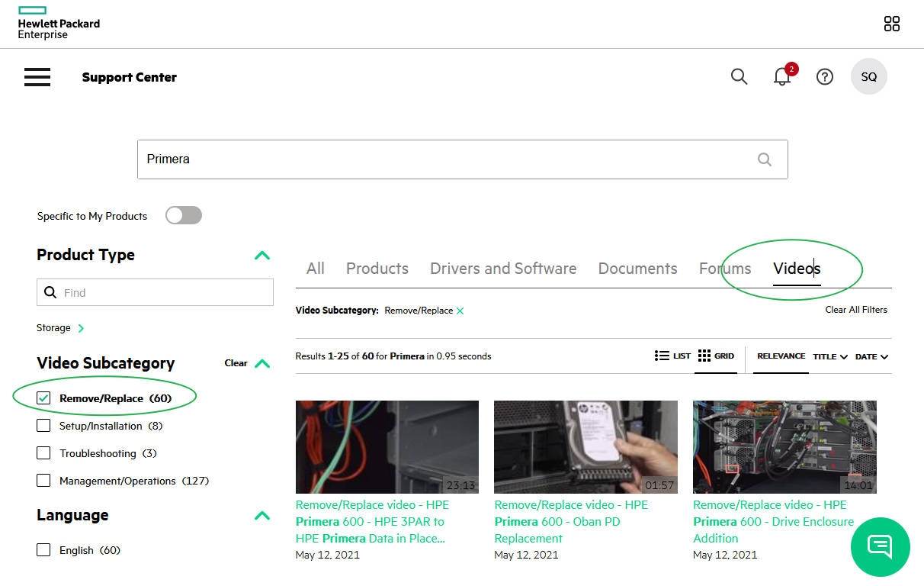Open the Title sort dropdown
924x586 pixels.
click(x=829, y=356)
